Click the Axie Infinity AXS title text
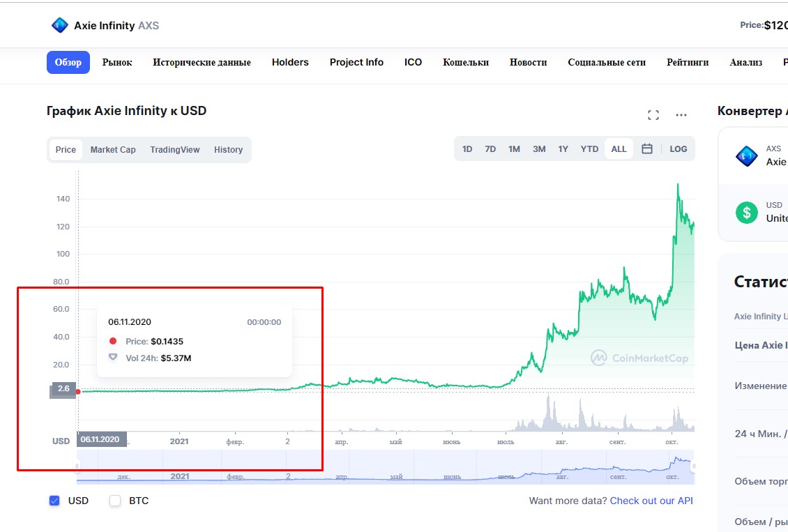788x532 pixels. tap(116, 26)
